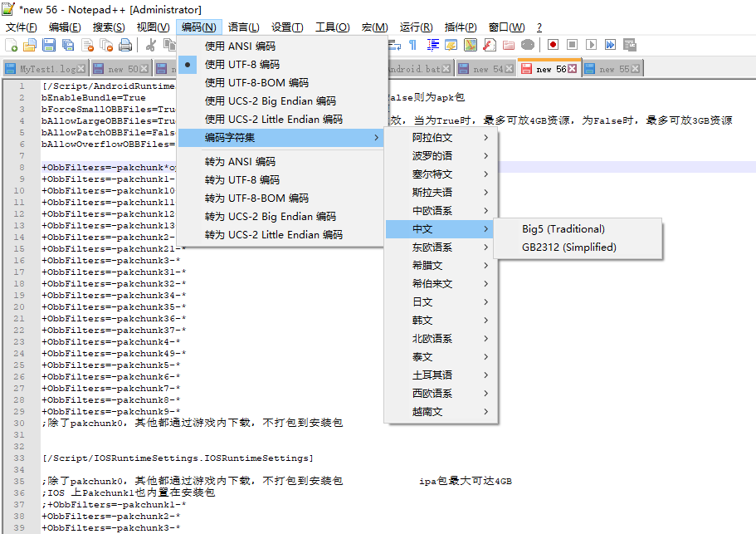The width and height of the screenshot is (756, 534).
Task: Print the document with the printer icon
Action: [125, 45]
